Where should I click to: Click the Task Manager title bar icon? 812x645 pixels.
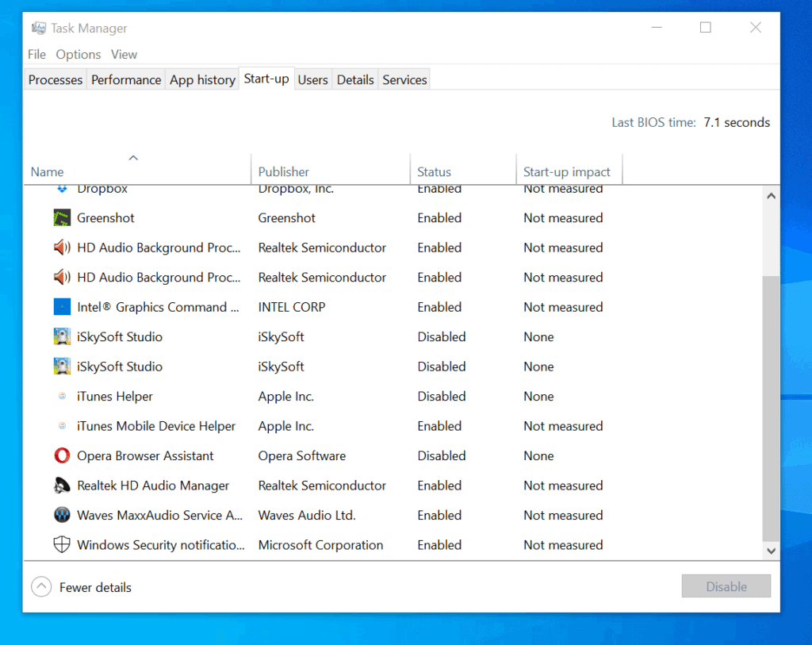coord(38,27)
